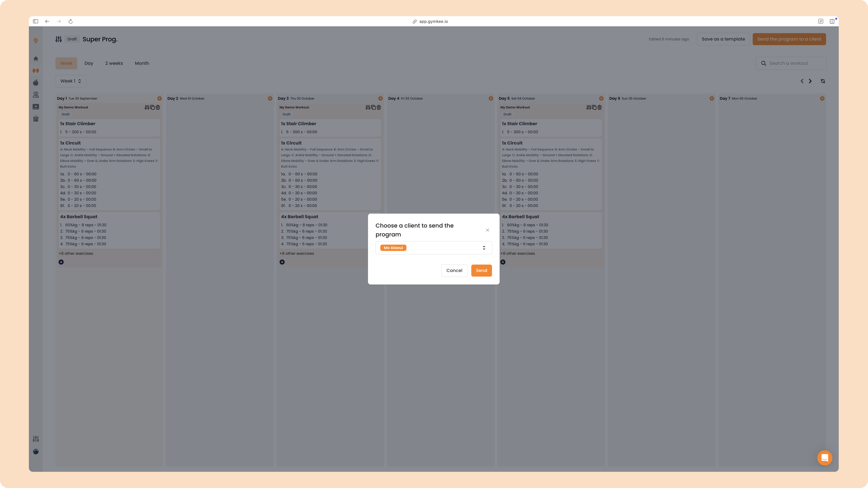Click the Gymkee logo in sidebar
868x488 pixels.
click(x=36, y=41)
